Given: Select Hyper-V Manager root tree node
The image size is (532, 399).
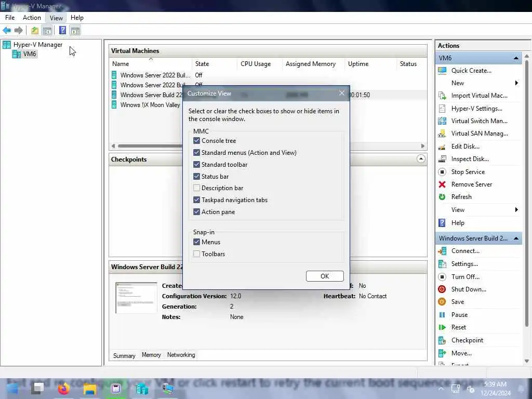Looking at the screenshot, I should [37, 45].
